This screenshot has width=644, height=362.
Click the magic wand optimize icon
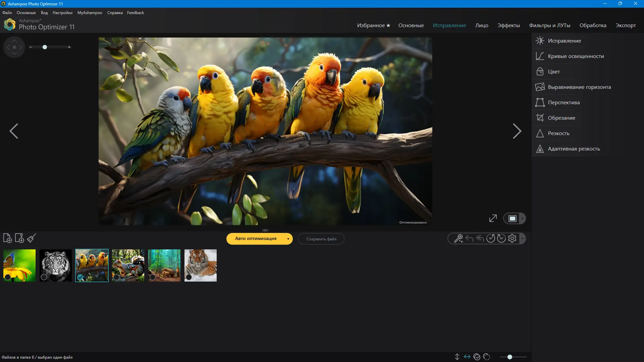[x=458, y=239]
